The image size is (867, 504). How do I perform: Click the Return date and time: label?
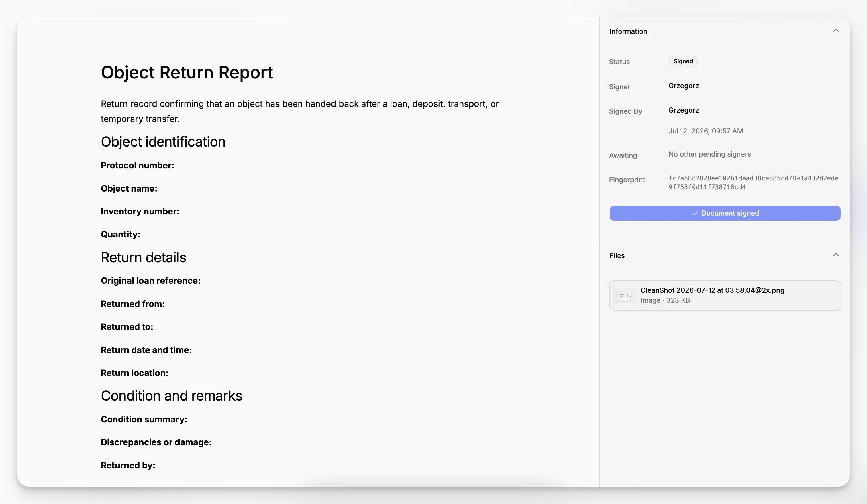click(x=146, y=350)
